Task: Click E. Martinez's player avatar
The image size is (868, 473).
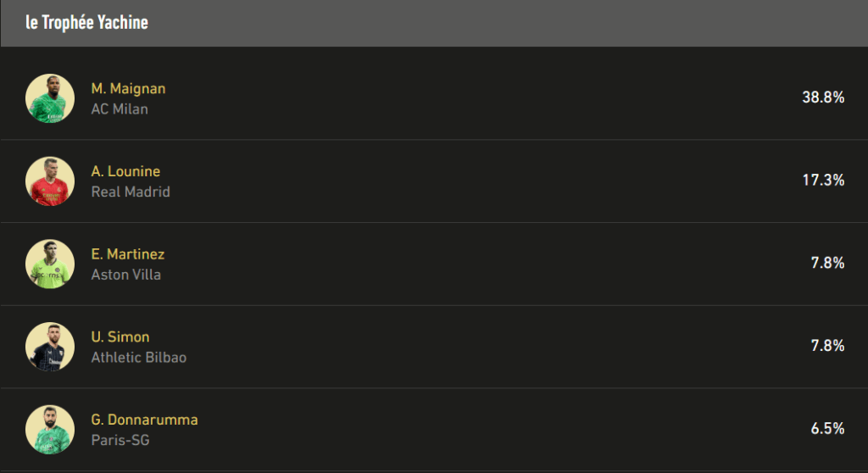Action: pyautogui.click(x=50, y=264)
